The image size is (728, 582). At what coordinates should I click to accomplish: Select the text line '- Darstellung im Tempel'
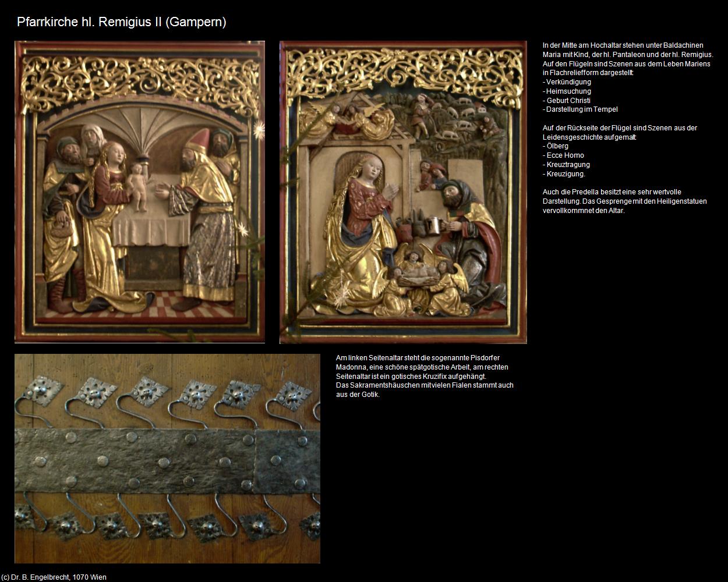tap(580, 109)
